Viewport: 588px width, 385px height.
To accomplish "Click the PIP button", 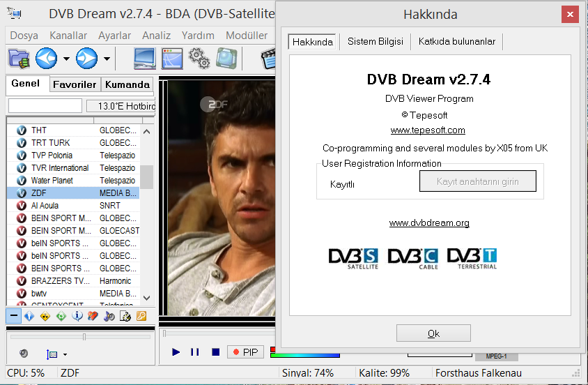I will tap(246, 352).
